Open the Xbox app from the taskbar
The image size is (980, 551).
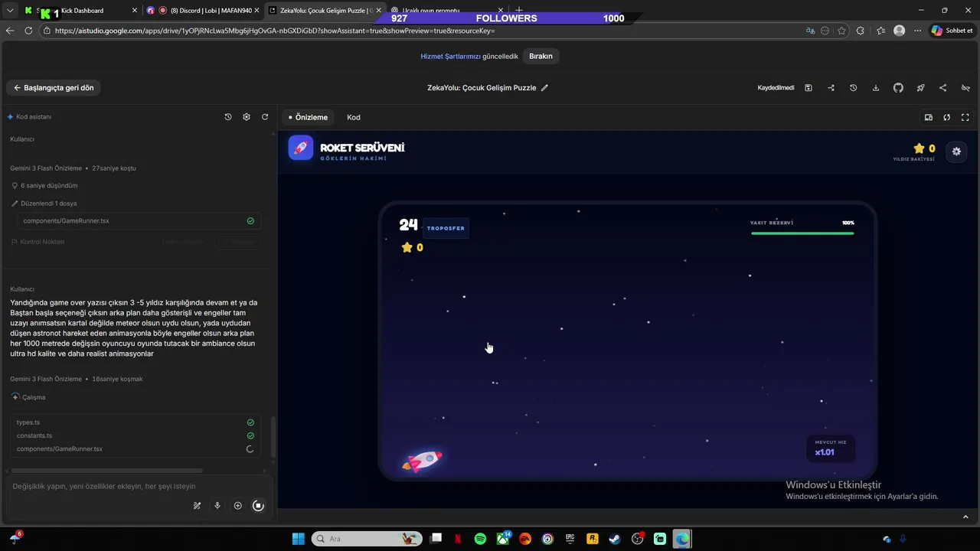pyautogui.click(x=503, y=539)
